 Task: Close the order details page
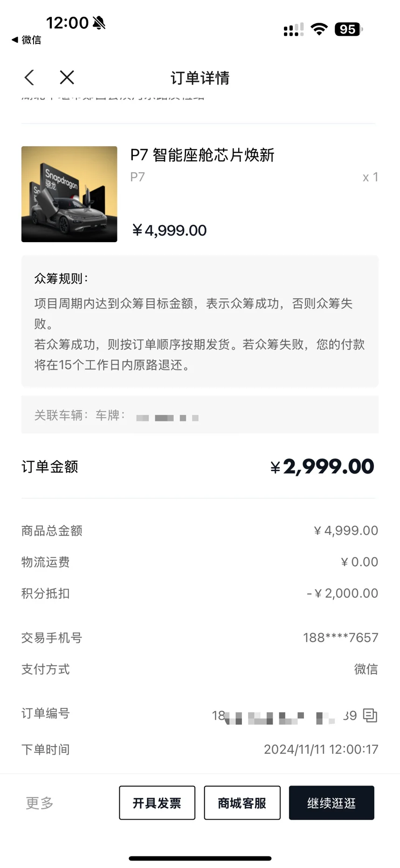click(67, 78)
